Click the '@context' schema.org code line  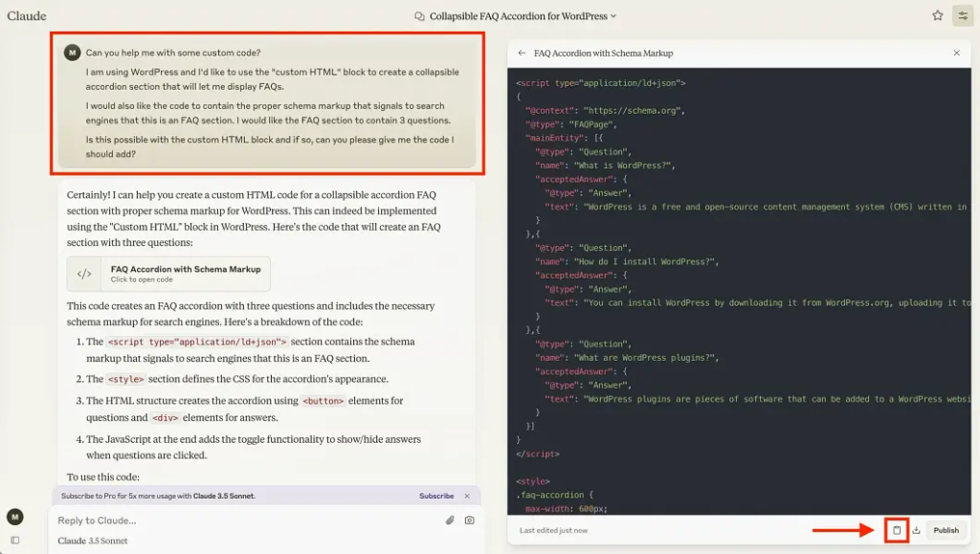(x=605, y=111)
